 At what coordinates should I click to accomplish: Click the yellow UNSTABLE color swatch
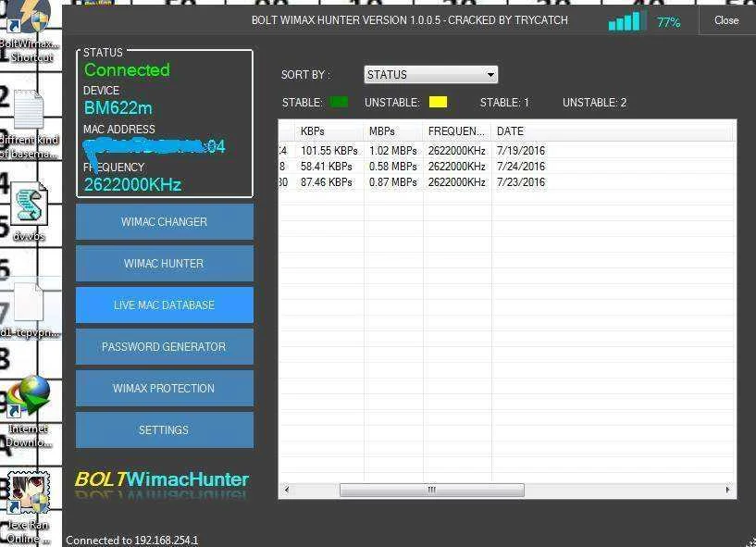(x=438, y=102)
